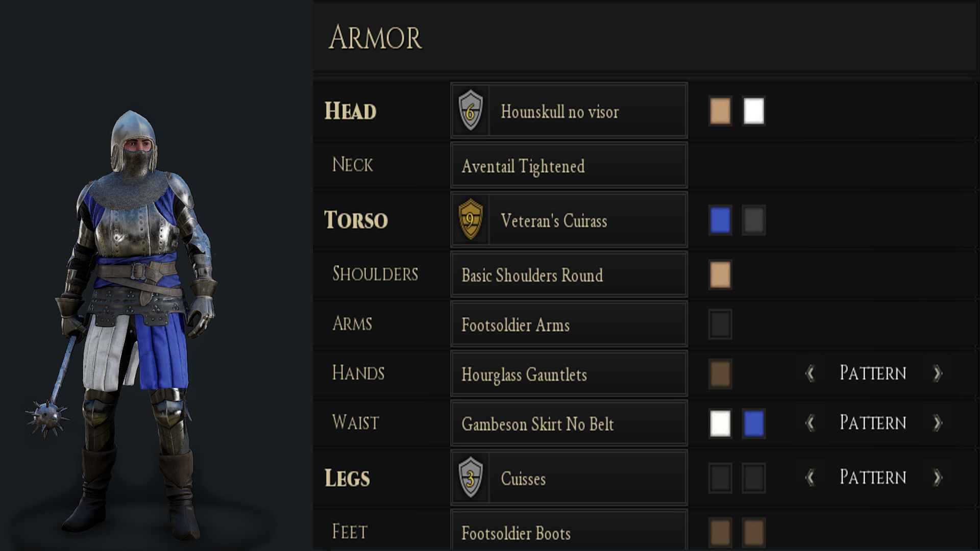Pick the blue Waist secondary color swatch
Screen dimensions: 980x551
coord(753,423)
